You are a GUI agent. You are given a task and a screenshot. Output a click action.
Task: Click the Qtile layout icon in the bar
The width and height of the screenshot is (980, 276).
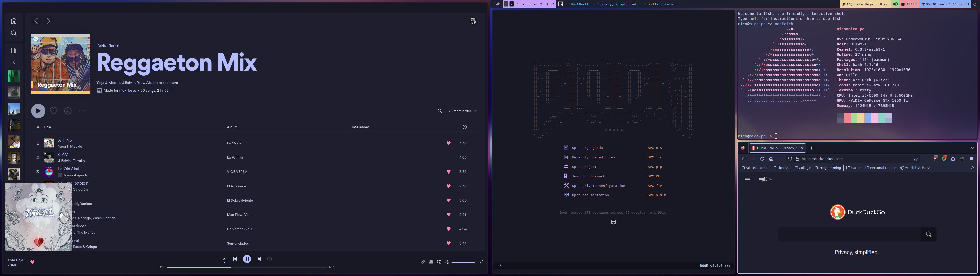(560, 4)
